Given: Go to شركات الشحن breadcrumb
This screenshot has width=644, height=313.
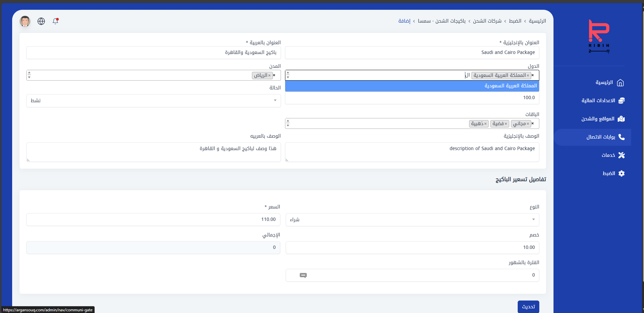Looking at the screenshot, I should tap(487, 21).
